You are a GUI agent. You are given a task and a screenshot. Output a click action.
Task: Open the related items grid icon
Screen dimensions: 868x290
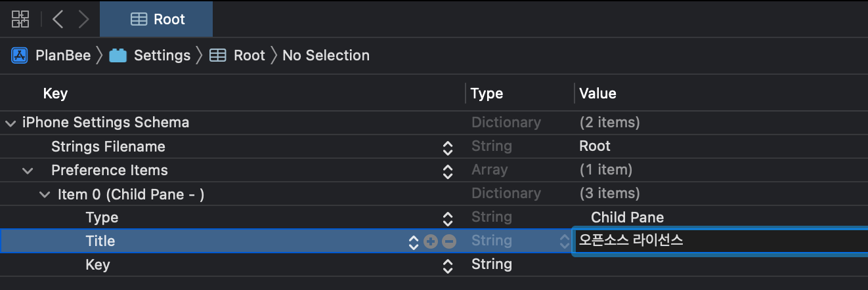coord(20,19)
